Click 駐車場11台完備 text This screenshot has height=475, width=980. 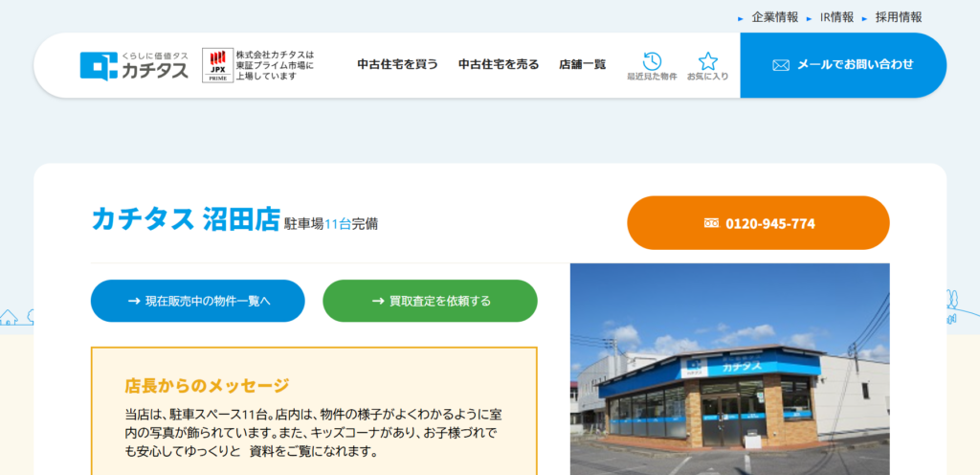(330, 224)
